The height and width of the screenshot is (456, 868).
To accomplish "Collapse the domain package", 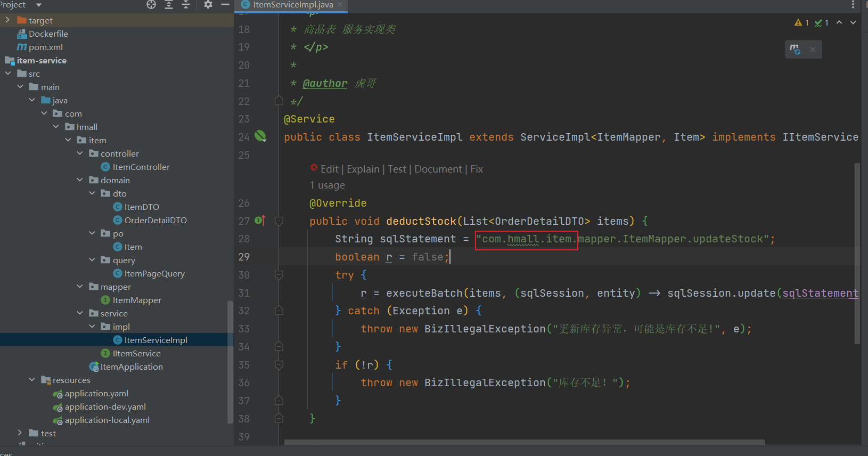I will pos(80,180).
